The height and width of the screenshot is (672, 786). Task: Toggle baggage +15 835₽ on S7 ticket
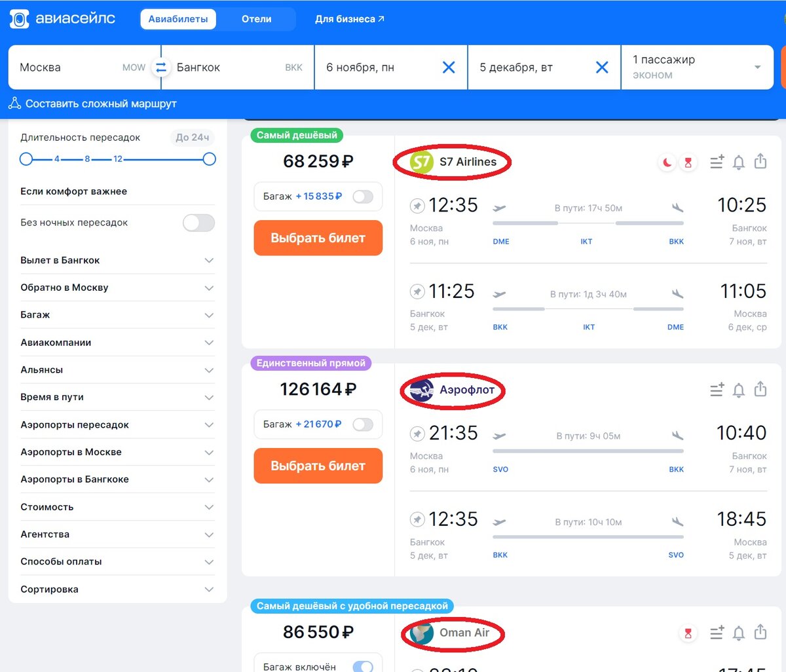pos(363,196)
